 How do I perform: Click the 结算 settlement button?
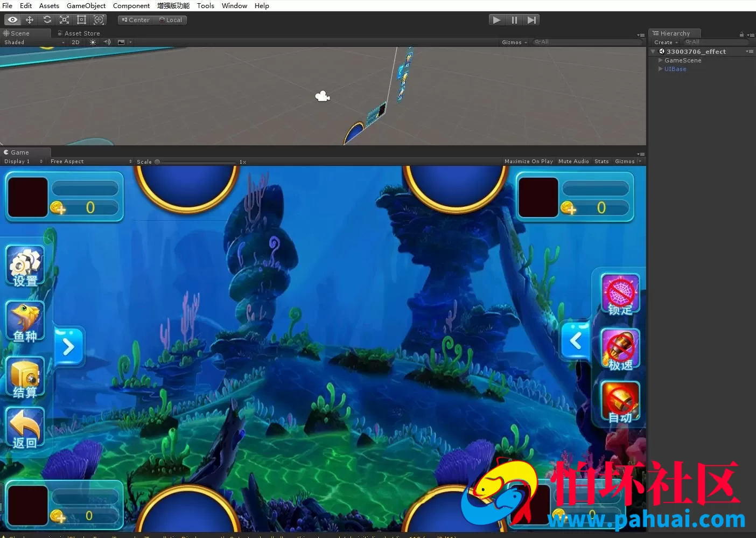coord(25,378)
